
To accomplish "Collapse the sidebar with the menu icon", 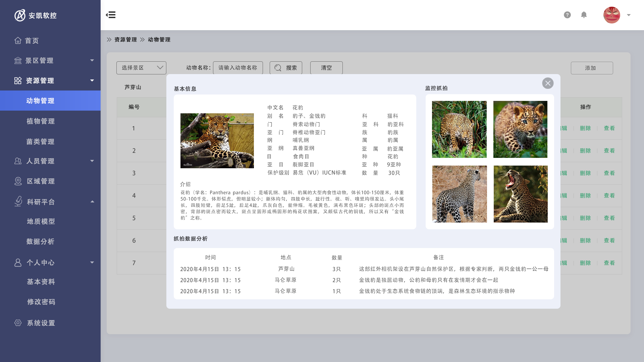I will click(x=111, y=15).
